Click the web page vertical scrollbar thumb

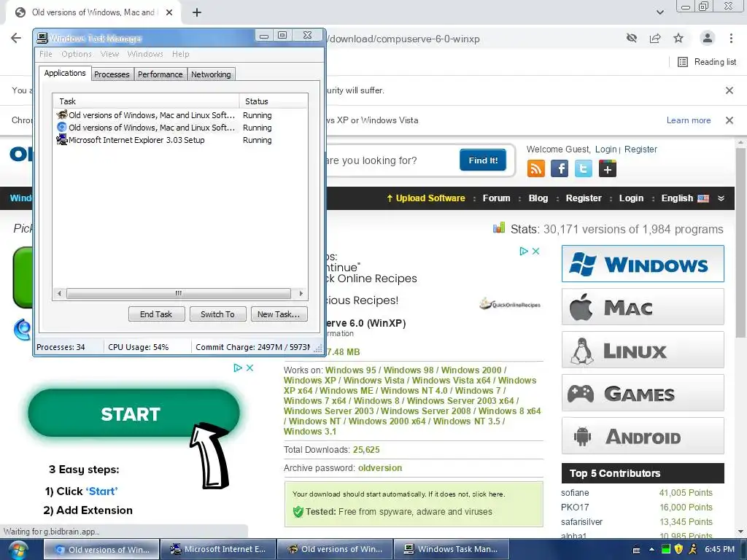click(740, 243)
